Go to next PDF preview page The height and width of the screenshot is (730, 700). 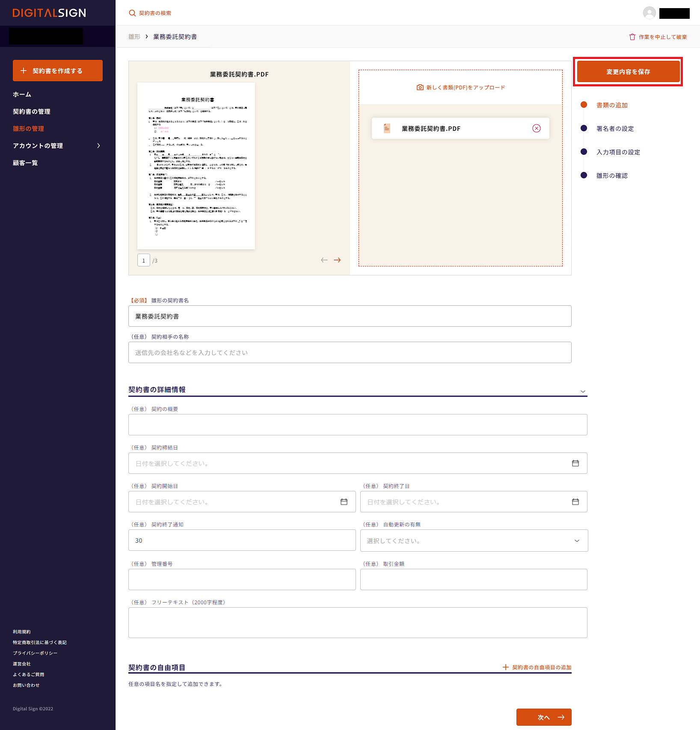click(337, 260)
